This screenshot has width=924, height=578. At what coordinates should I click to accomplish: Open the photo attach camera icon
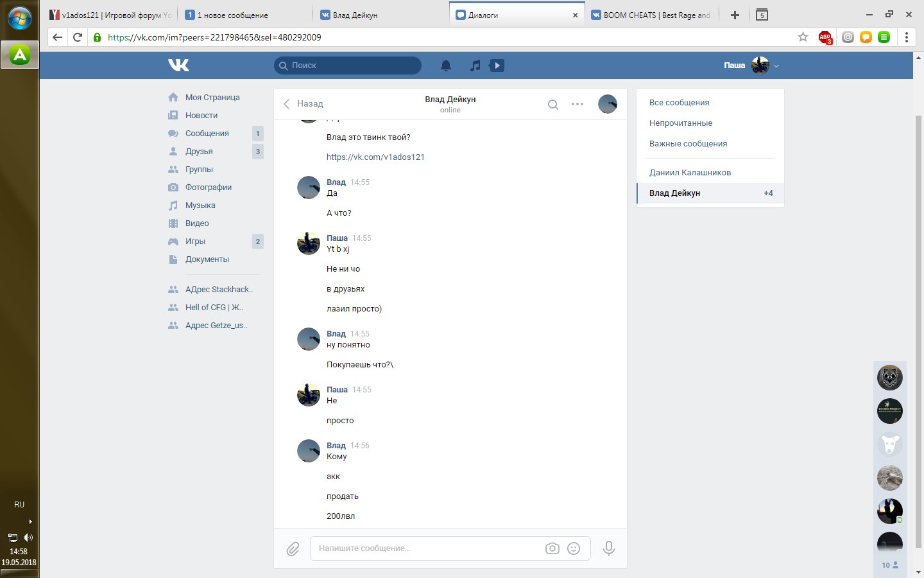click(x=552, y=548)
